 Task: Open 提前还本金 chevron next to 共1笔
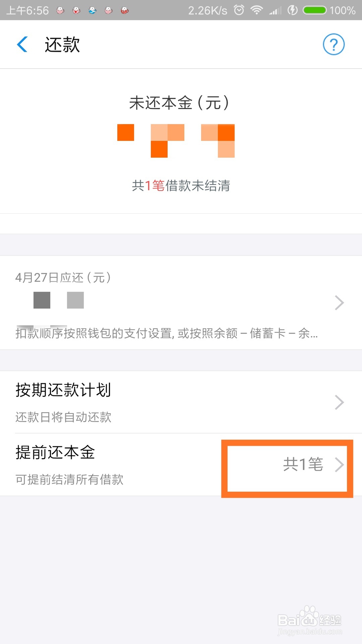tap(339, 464)
